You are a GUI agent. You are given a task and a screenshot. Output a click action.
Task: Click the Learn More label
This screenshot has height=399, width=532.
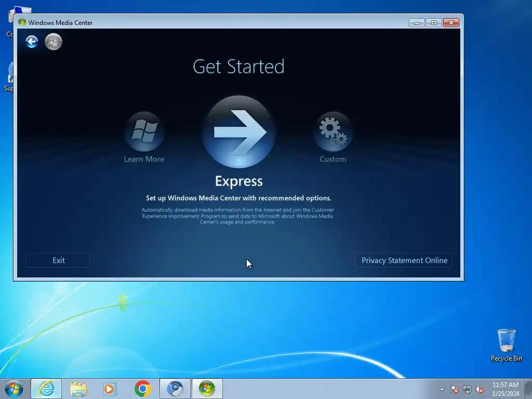pos(144,159)
